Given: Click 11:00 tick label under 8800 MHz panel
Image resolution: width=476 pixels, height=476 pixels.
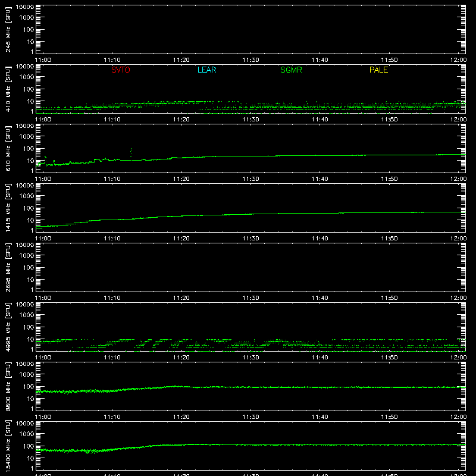Looking at the screenshot, I should point(43,417).
